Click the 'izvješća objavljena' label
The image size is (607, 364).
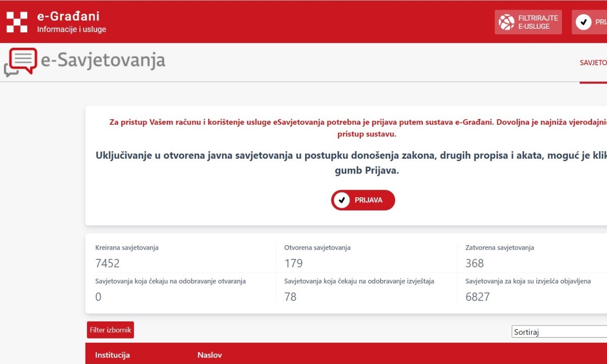point(528,281)
